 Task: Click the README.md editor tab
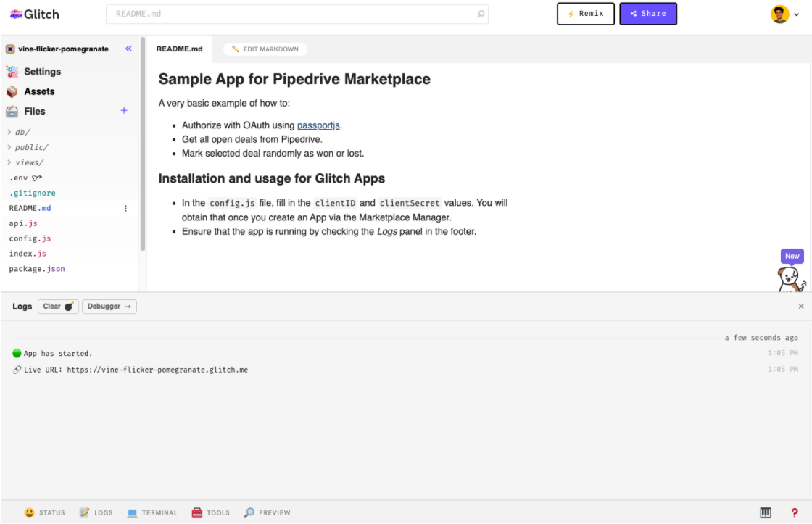point(179,49)
